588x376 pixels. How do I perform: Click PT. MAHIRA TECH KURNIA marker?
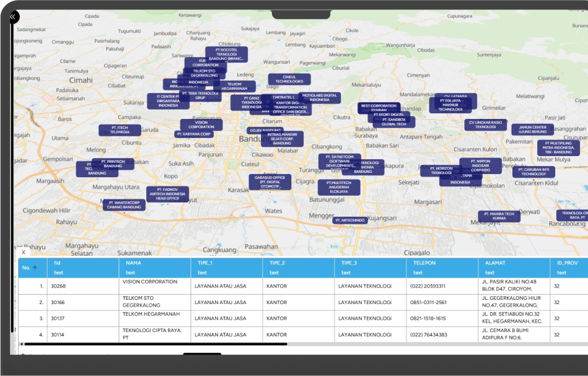coord(499,216)
